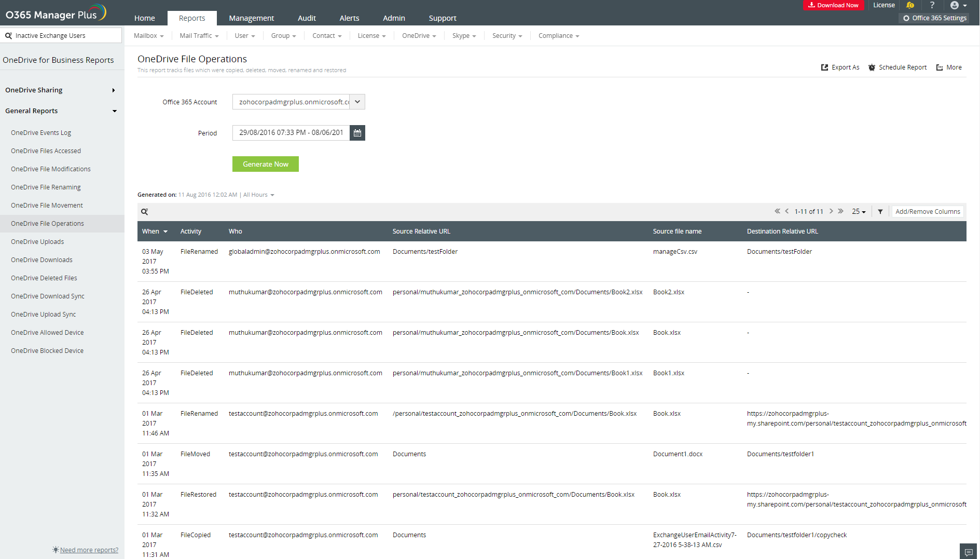Click the Download Now button
This screenshot has height=559, width=980.
[x=833, y=5]
